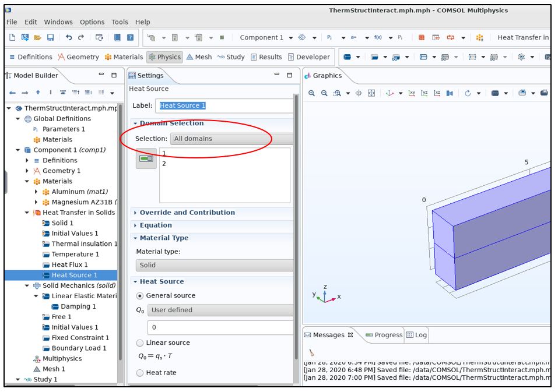Click the green stop square icon in toolbar

(x=222, y=37)
